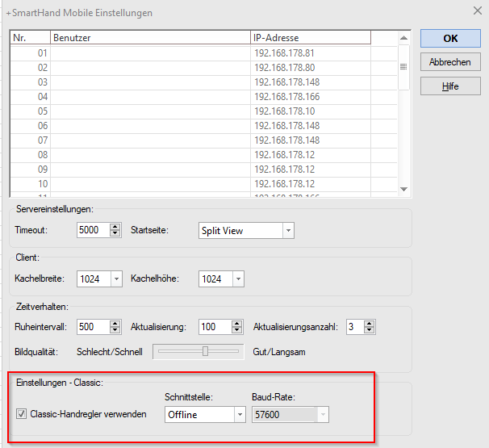This screenshot has height=448, width=489.
Task: Decrease Aktualisierungsanzahl with down arrow
Action: coord(369,331)
